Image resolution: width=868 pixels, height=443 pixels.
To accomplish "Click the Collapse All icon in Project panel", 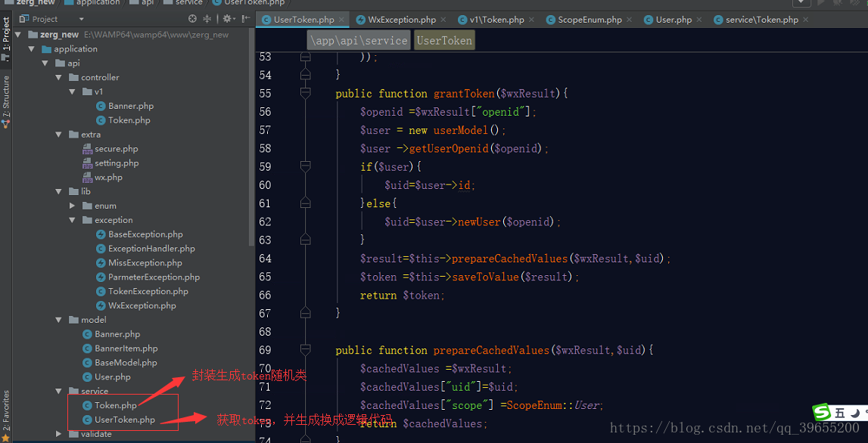I will pos(207,19).
